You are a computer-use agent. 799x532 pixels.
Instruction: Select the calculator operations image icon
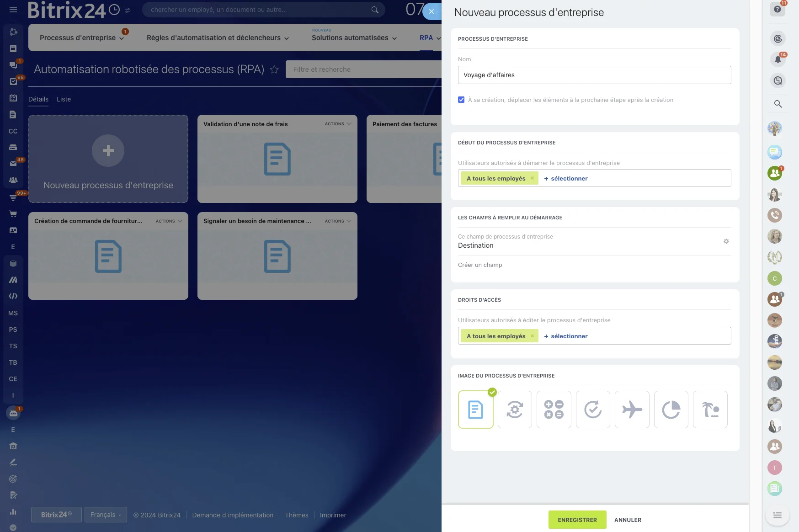554,410
